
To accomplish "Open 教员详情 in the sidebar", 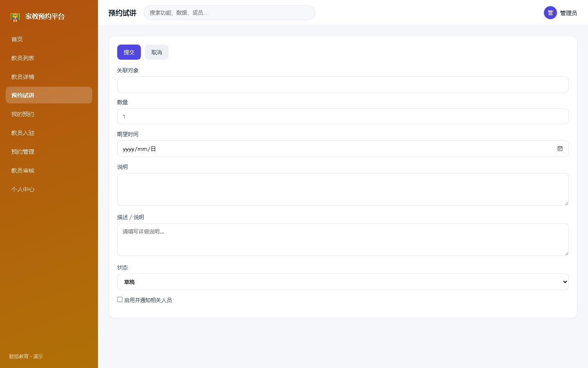I will click(49, 77).
